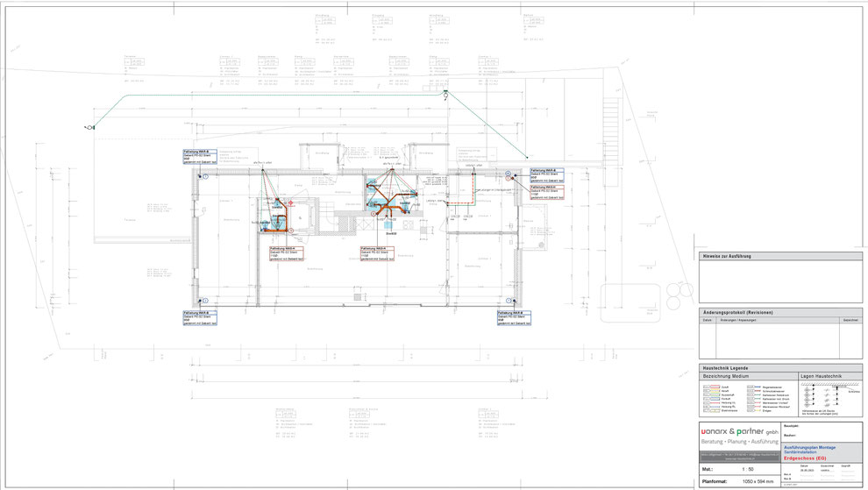Image resolution: width=868 pixels, height=490 pixels.
Task: Click the 1 : 50 scale field
Action: [x=747, y=469]
